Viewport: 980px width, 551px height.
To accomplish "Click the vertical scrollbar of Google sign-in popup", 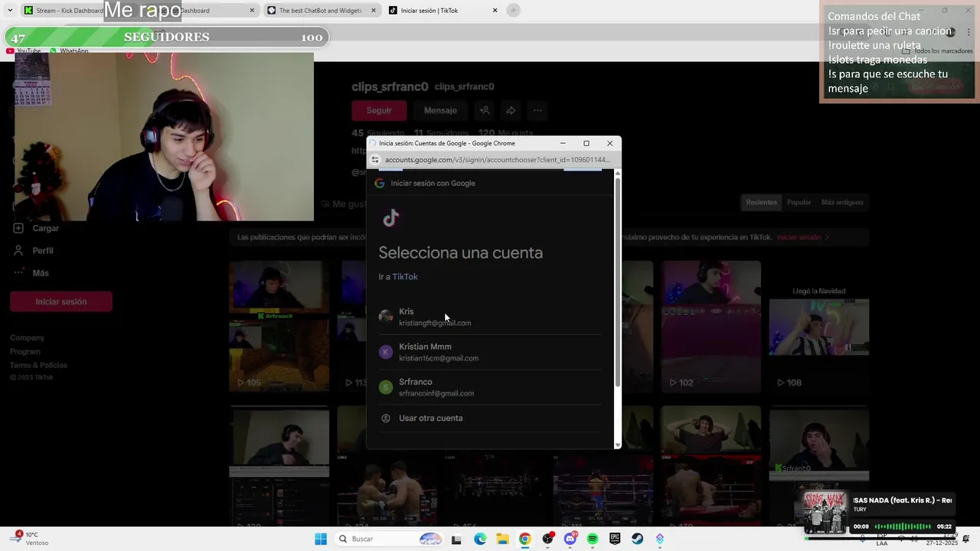I will [x=617, y=283].
